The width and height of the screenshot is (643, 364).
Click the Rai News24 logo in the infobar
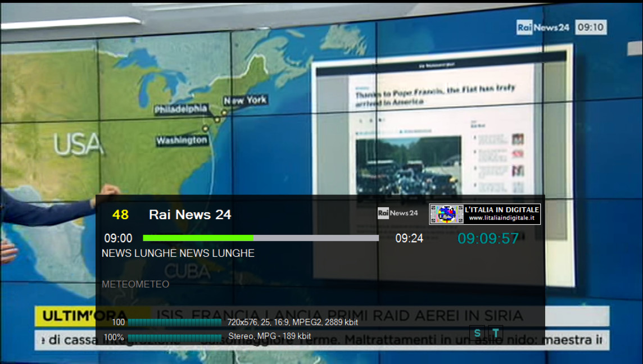pos(398,213)
